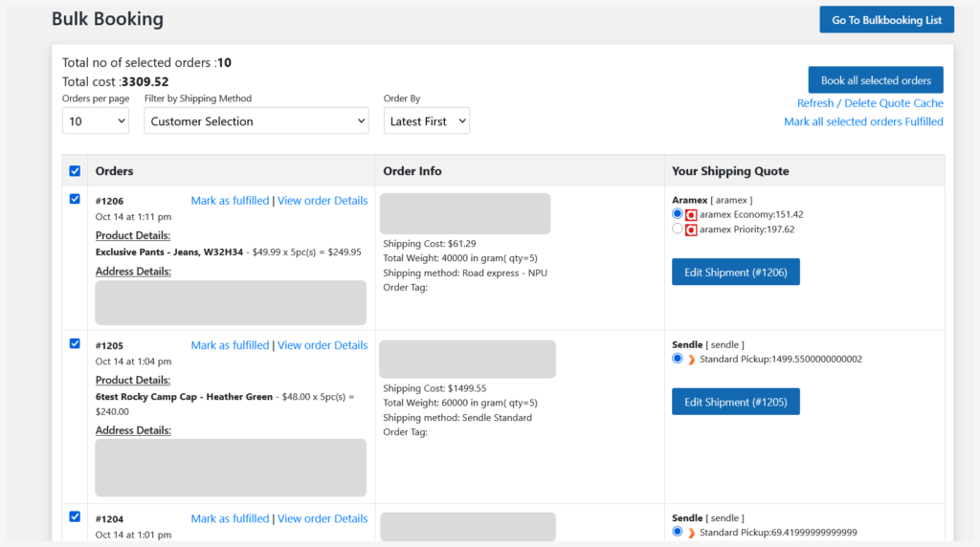Viewport: 980px width, 547px height.
Task: Expand the Filter by Shipping Method dropdown
Action: (x=256, y=121)
